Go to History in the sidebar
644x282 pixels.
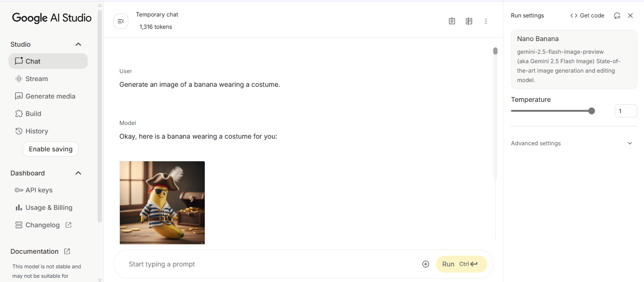(x=36, y=131)
